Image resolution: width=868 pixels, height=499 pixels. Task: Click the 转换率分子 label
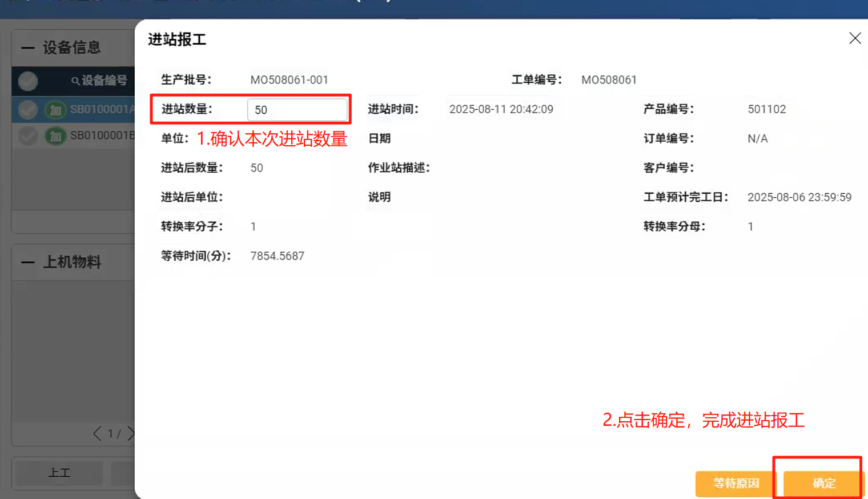coord(192,226)
